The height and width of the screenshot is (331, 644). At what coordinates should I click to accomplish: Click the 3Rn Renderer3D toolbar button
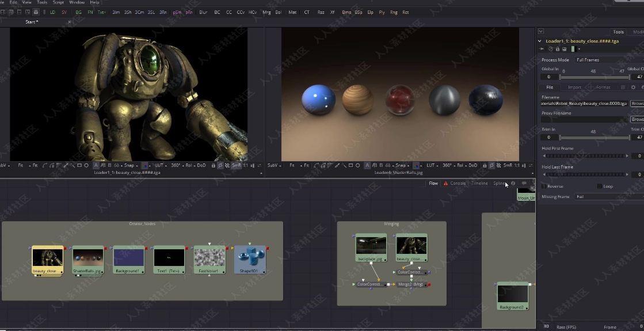pos(163,12)
